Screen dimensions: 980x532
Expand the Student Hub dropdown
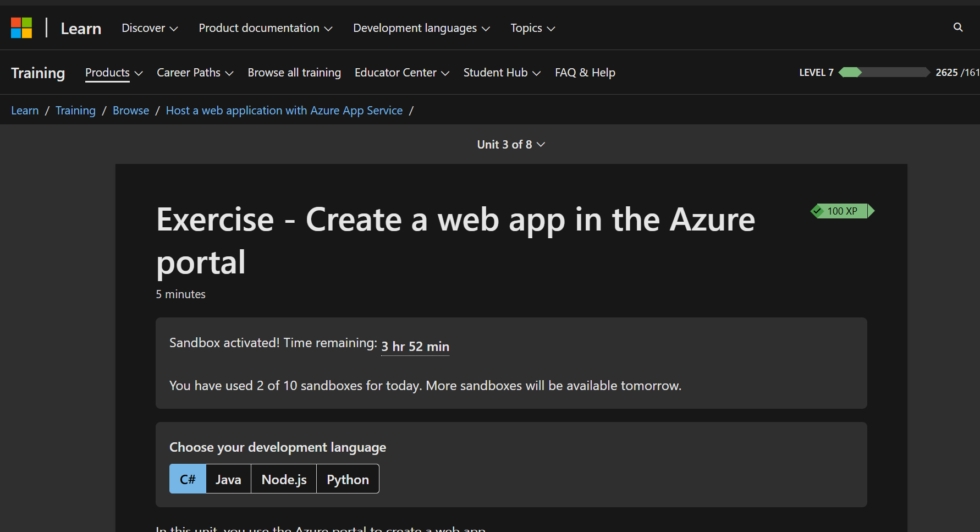point(502,73)
